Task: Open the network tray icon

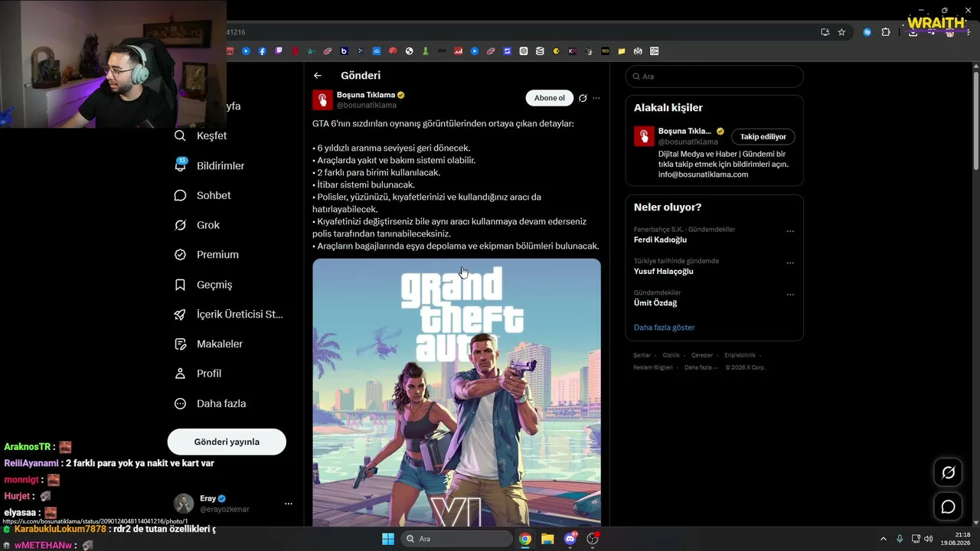Action: (916, 539)
